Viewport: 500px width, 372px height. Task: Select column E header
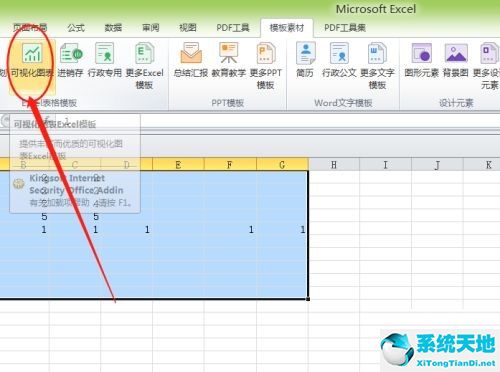(178, 165)
